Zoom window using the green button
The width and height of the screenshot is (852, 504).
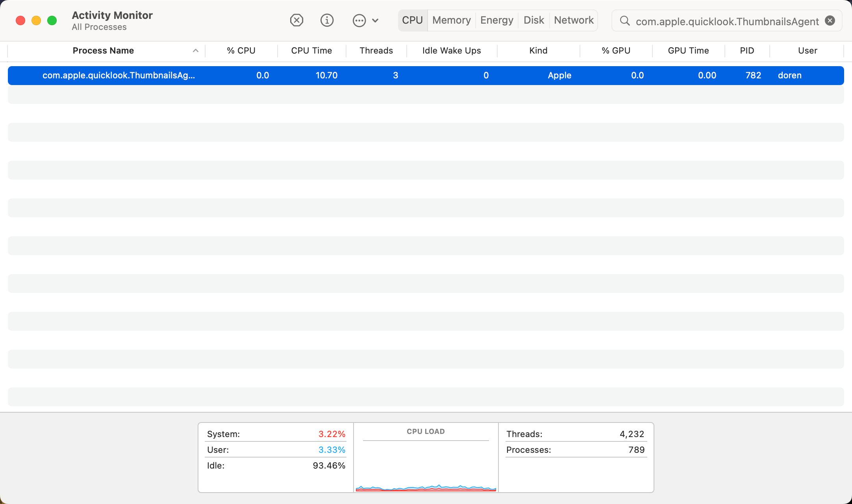click(x=52, y=20)
